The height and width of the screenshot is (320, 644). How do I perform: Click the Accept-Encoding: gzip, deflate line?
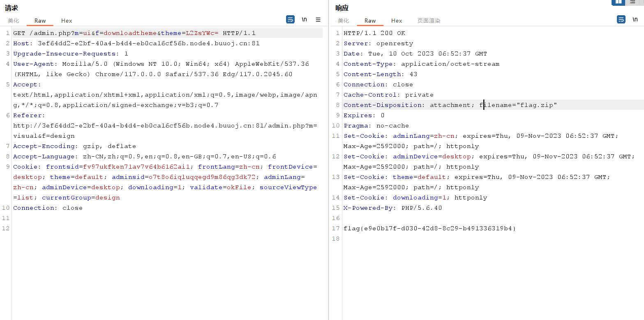(x=74, y=146)
